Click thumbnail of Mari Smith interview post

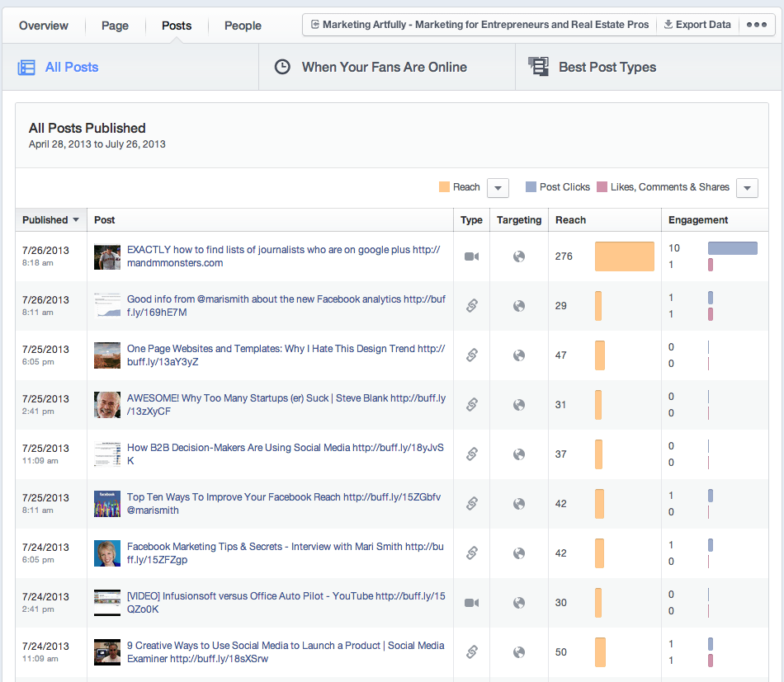pyautogui.click(x=107, y=553)
